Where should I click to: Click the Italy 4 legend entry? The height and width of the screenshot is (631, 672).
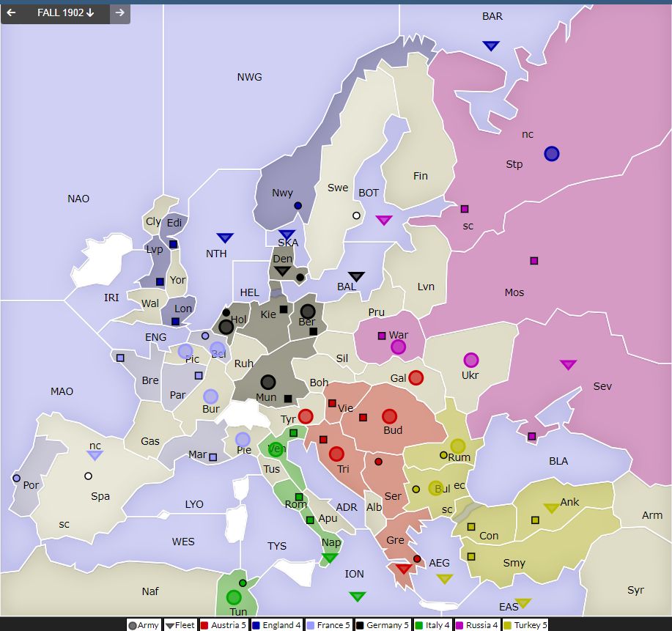(432, 625)
